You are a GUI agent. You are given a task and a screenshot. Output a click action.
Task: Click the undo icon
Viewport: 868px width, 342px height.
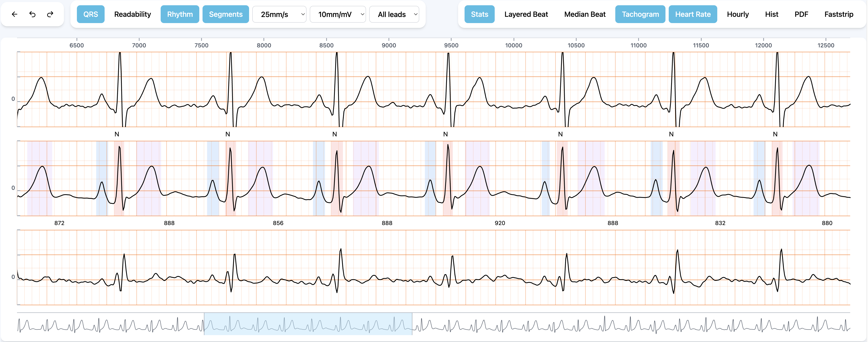tap(32, 14)
